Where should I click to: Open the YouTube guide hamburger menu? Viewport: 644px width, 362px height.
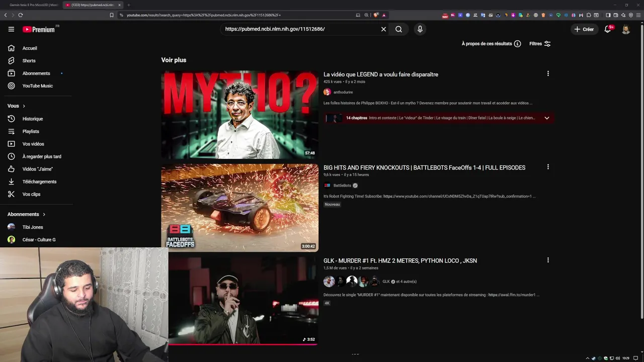coord(11,29)
